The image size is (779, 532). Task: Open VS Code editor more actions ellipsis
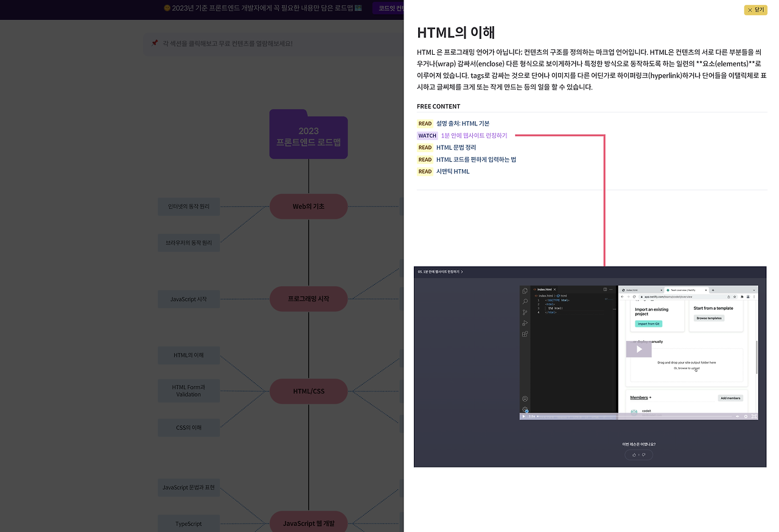click(x=611, y=289)
